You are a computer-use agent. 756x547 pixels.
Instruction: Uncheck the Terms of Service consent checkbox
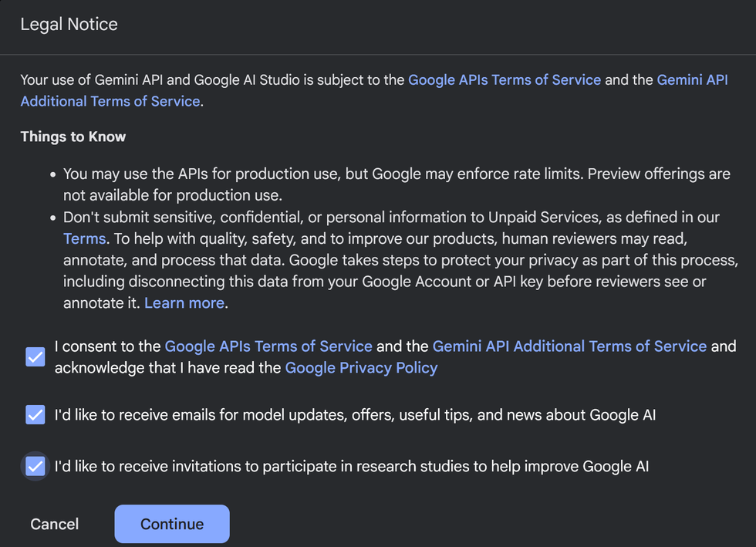[x=35, y=357]
